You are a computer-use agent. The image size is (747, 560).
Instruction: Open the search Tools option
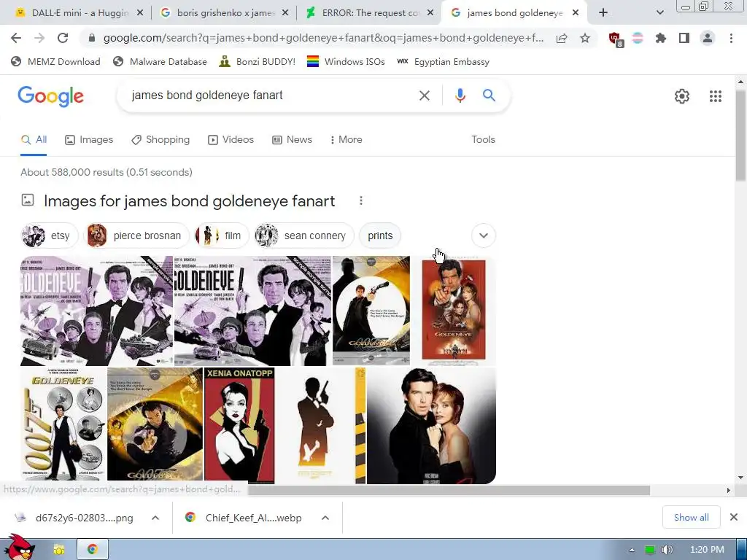click(483, 139)
